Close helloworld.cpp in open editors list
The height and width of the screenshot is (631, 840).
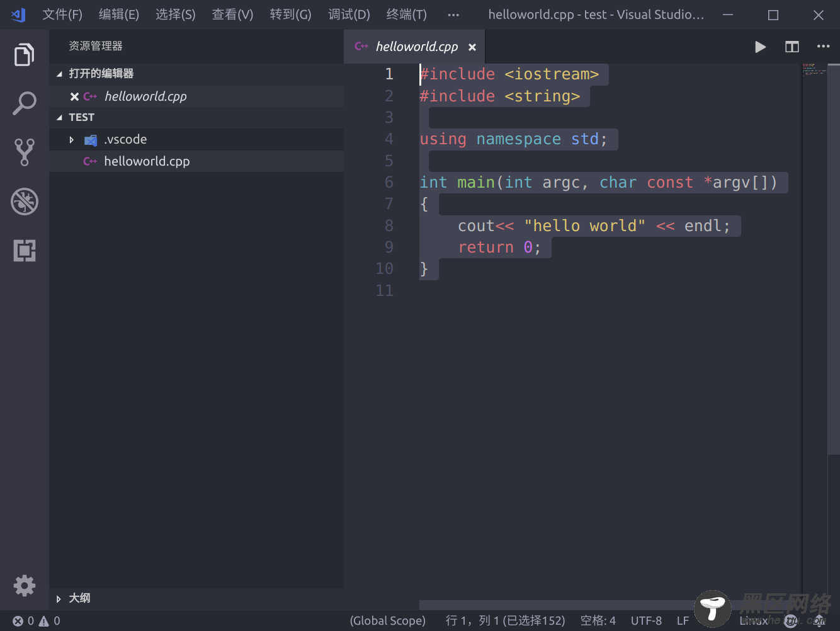(74, 96)
